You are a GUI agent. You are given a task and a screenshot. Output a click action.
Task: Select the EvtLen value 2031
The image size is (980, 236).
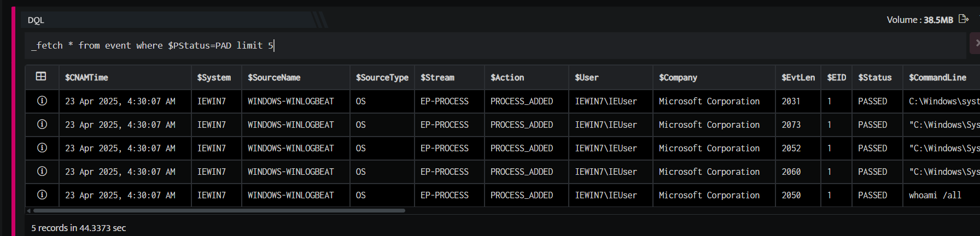(x=791, y=101)
